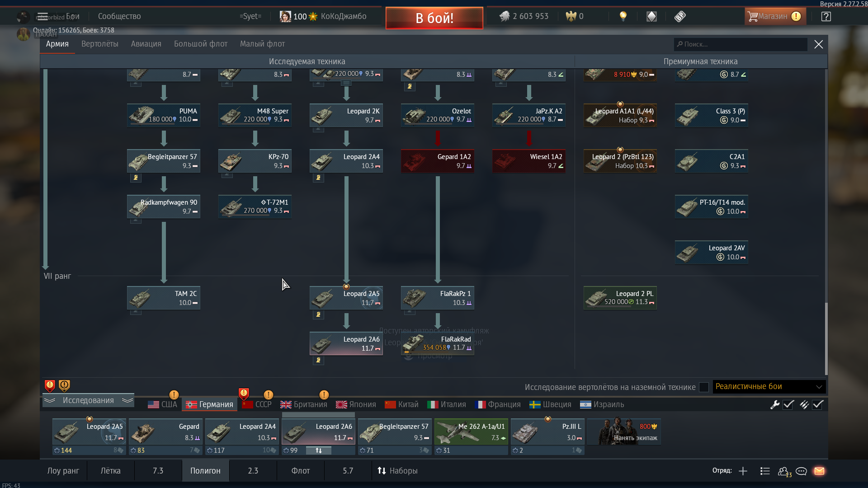Switch to the Большой флот tab
This screenshot has height=488, width=868.
201,44
